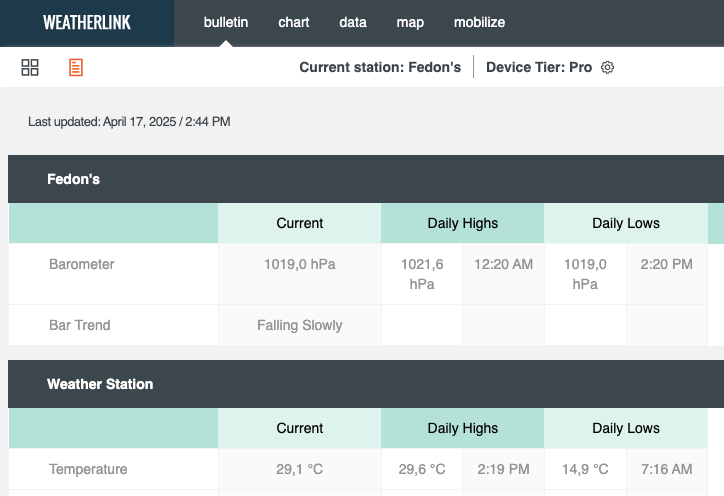Go to the chart tab
The image size is (724, 496).
(x=294, y=22)
